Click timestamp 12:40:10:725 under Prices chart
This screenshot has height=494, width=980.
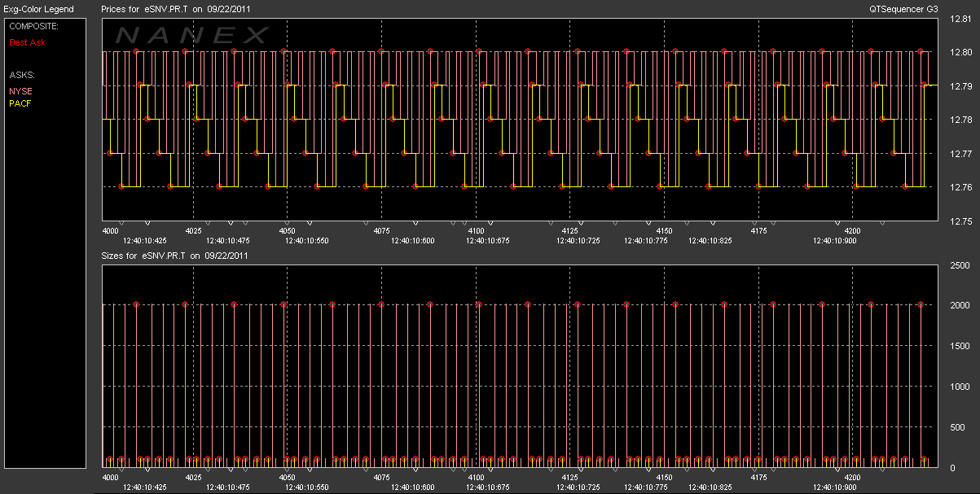(578, 240)
